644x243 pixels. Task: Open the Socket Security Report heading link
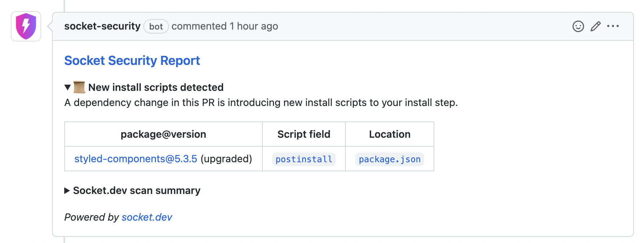point(132,61)
